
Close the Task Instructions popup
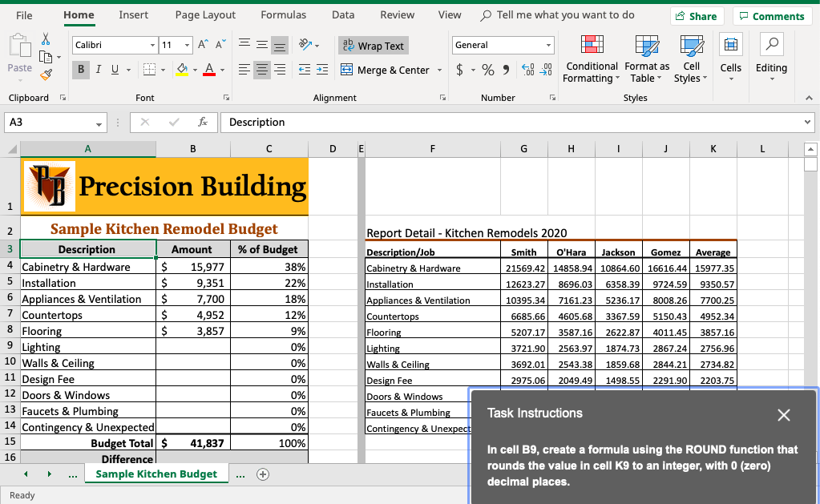click(783, 414)
